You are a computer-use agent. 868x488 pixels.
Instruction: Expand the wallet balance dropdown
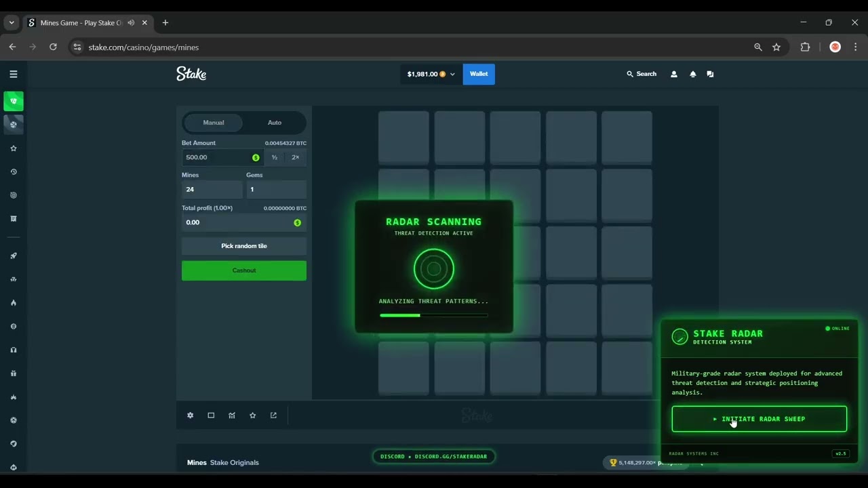tap(452, 75)
